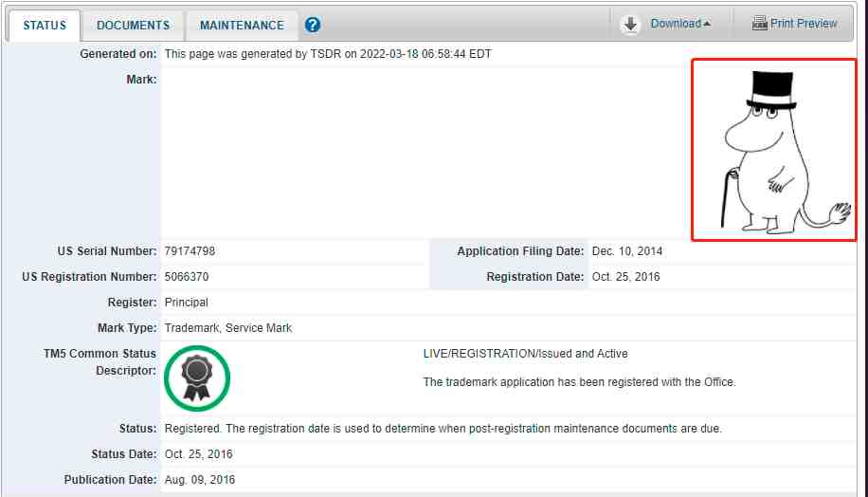Open the trademark mark image thumbnail
Screen dimensions: 868x497
774,150
